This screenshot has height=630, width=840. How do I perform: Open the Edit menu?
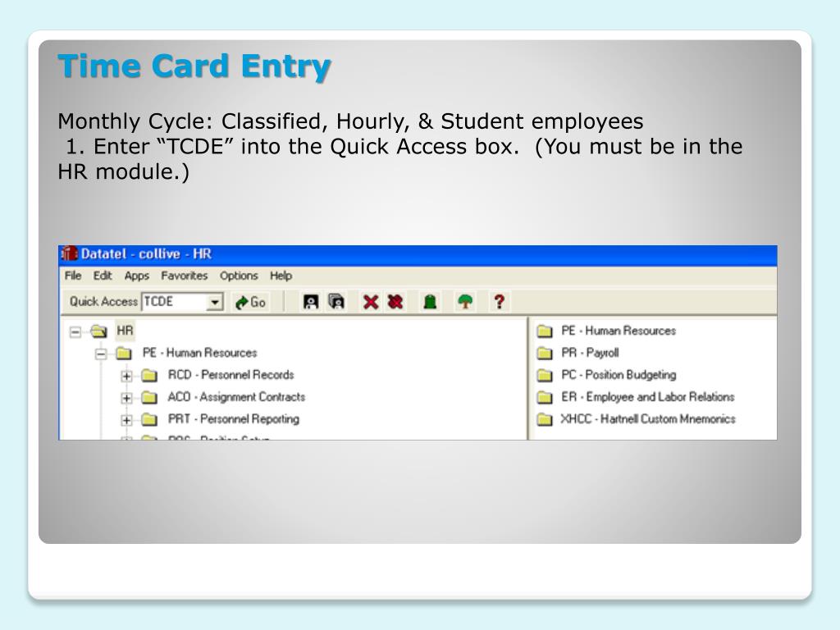click(x=103, y=276)
